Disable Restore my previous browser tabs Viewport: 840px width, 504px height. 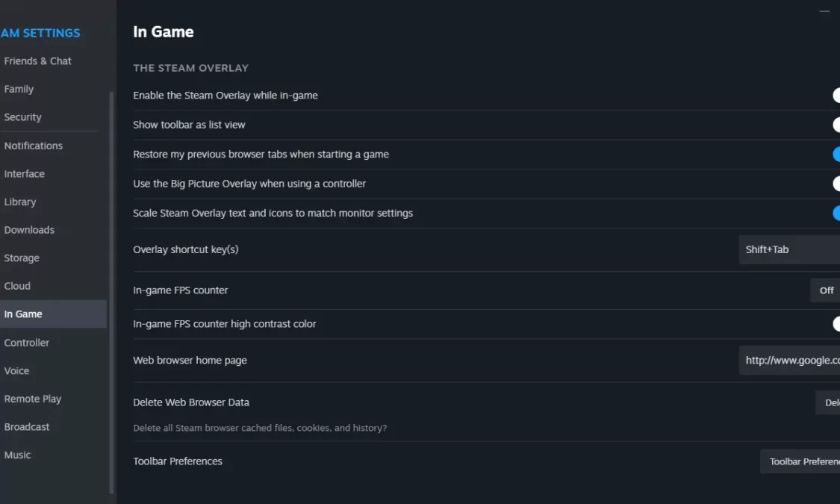836,155
